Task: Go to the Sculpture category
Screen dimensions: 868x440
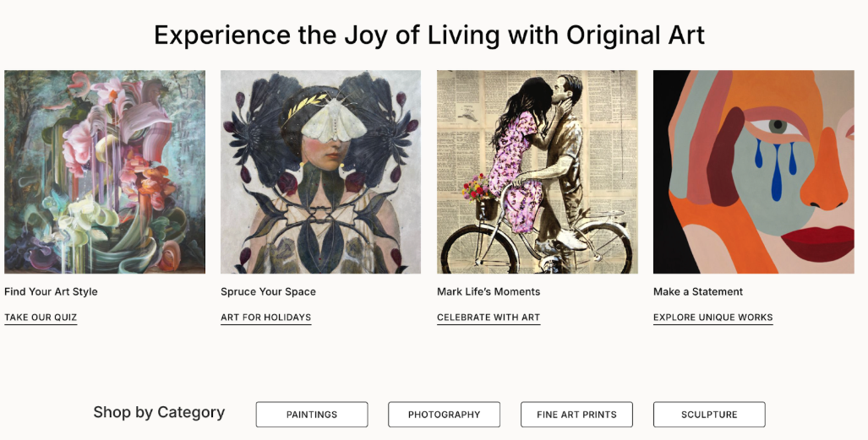Action: [709, 415]
